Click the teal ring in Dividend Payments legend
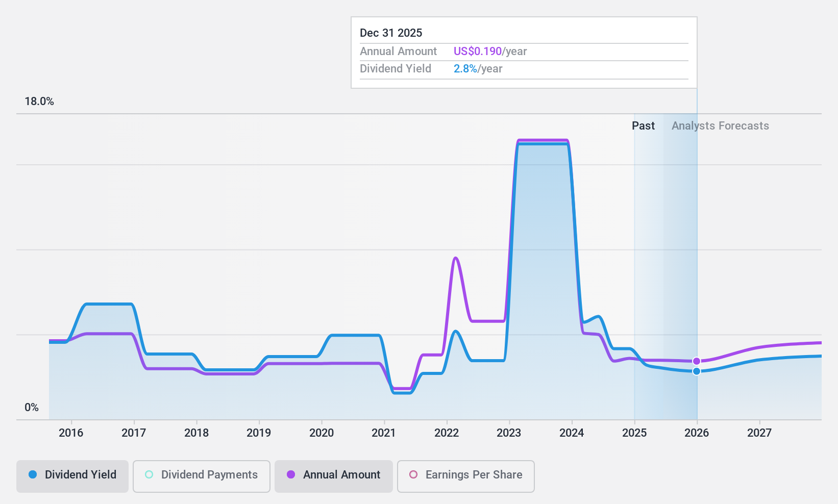Viewport: 838px width, 504px height. click(x=149, y=474)
